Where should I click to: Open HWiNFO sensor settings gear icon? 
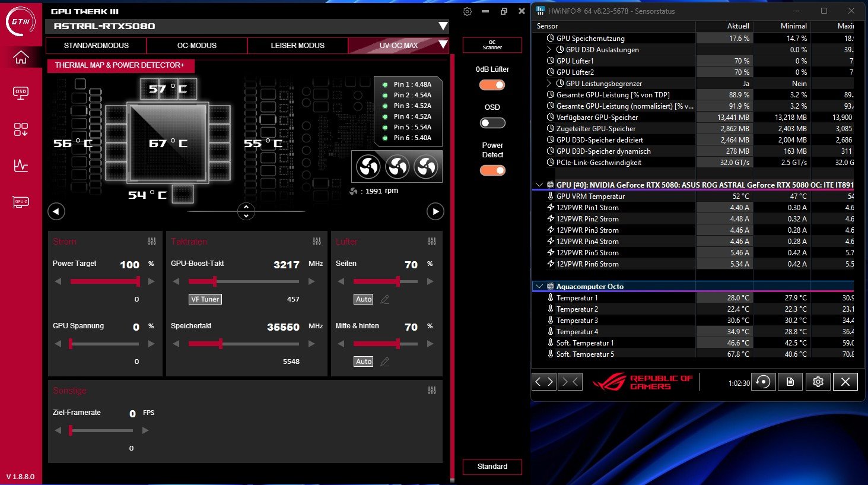(x=818, y=382)
